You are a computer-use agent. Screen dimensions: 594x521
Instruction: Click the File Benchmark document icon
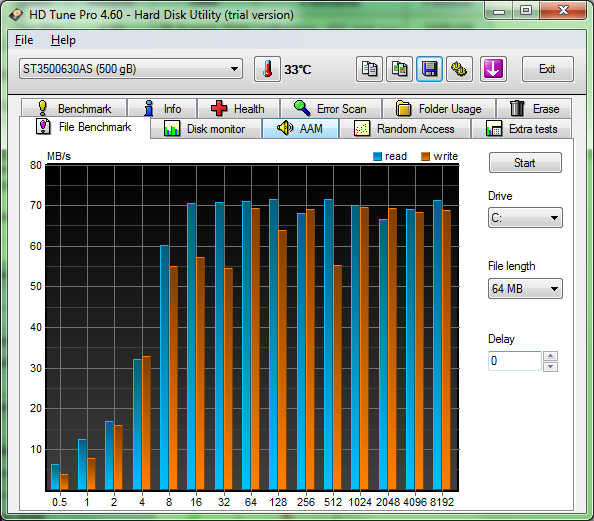click(x=43, y=127)
